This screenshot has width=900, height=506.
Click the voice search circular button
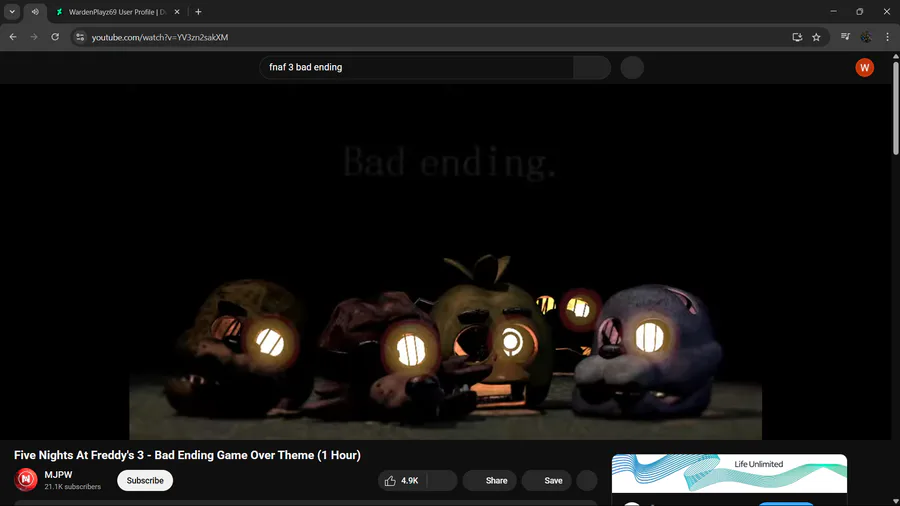coord(632,68)
